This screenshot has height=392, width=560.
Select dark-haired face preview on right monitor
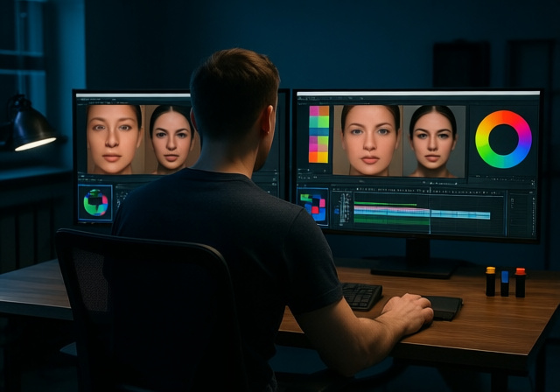pyautogui.click(x=434, y=142)
